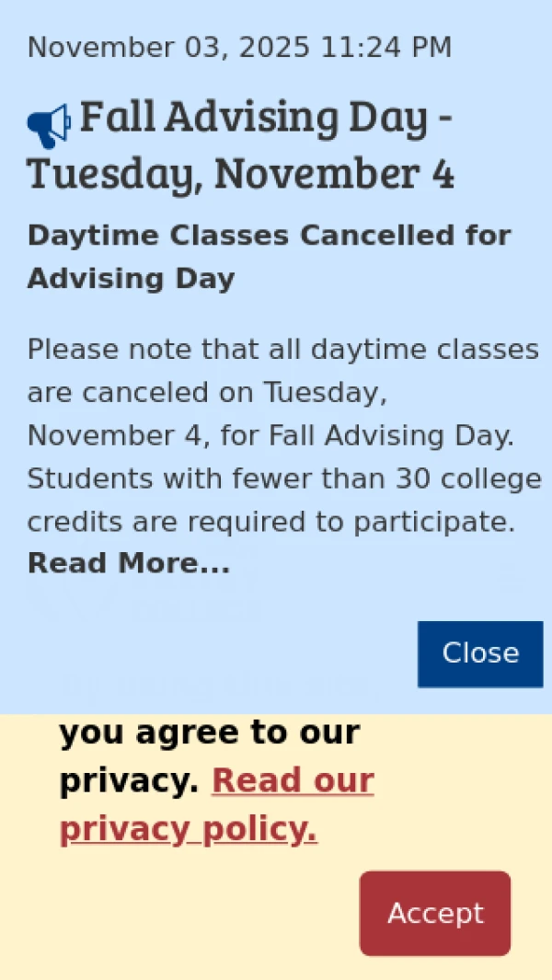This screenshot has height=980, width=552.
Task: Click the "Tuesday, November 4" heading line
Action: 241,175
